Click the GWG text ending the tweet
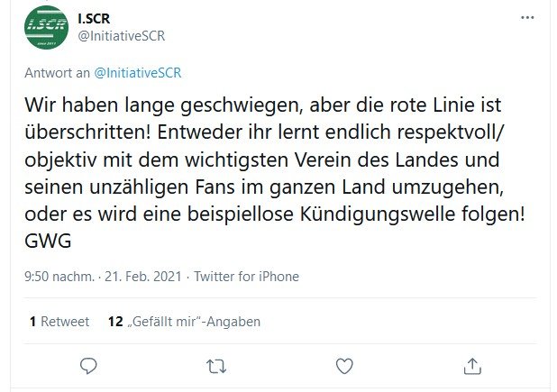This screenshot has height=392, width=557. click(48, 242)
